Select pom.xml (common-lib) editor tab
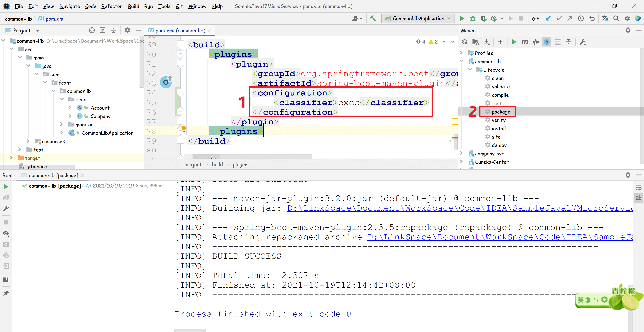Screen dimensions: 644x332 point(180,30)
